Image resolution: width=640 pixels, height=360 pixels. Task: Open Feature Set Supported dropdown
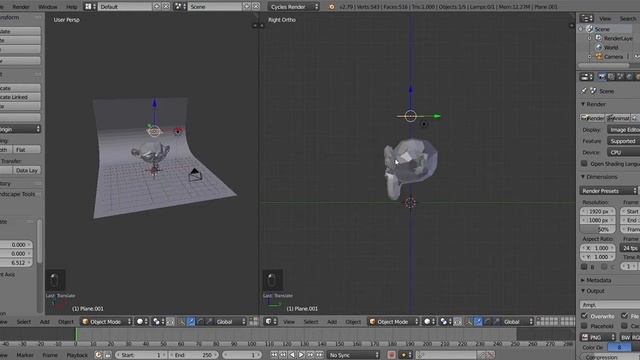[623, 141]
